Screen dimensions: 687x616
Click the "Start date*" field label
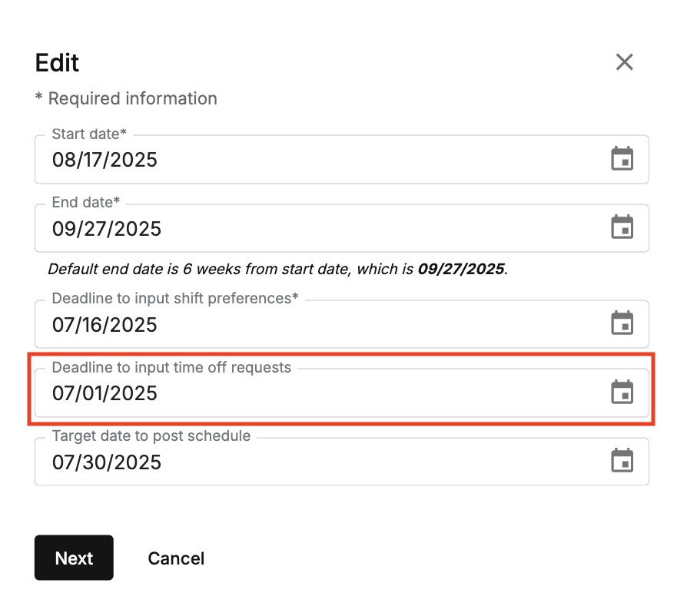point(88,134)
